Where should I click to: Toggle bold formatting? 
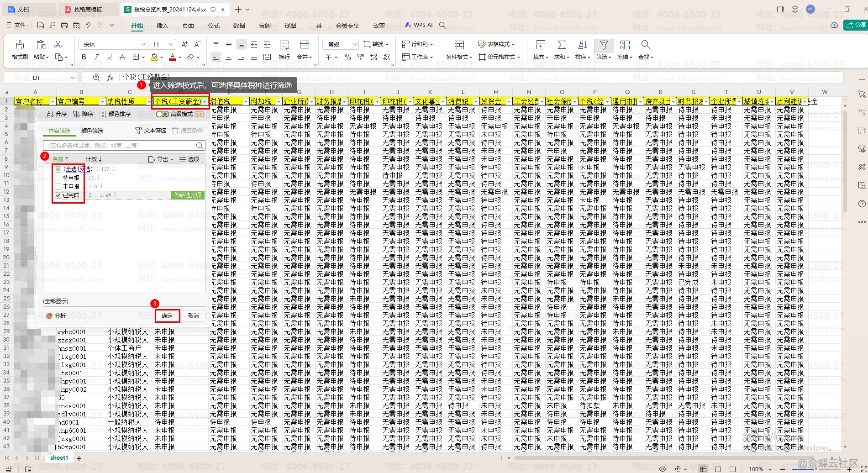[x=84, y=57]
